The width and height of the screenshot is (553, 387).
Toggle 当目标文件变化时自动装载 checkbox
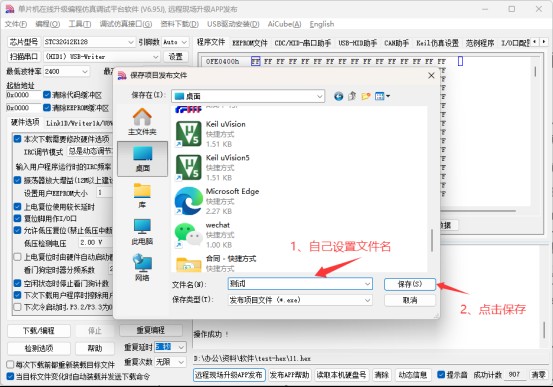tap(10, 376)
